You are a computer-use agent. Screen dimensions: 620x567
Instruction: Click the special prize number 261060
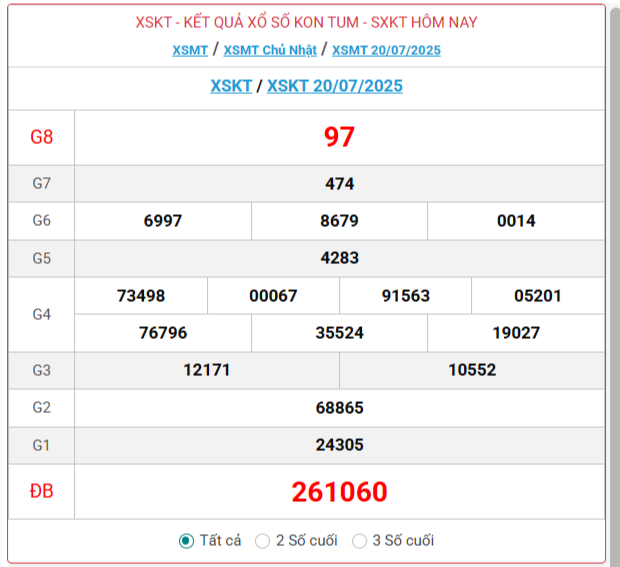(339, 492)
